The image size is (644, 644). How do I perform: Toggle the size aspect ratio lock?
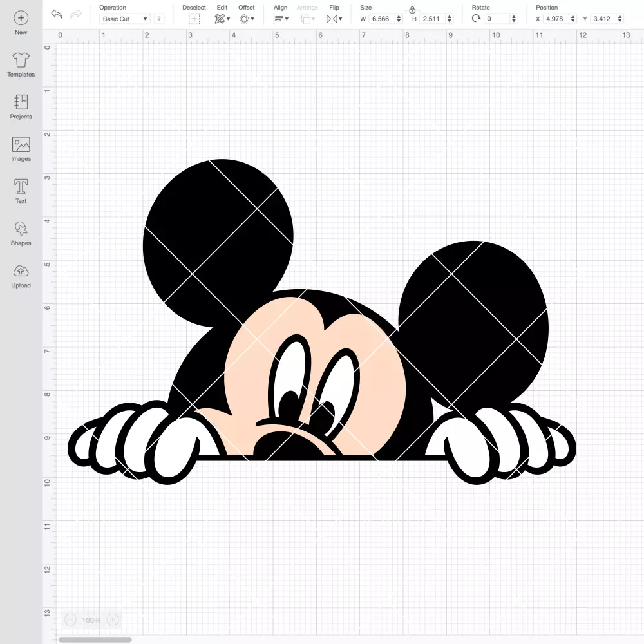[412, 10]
